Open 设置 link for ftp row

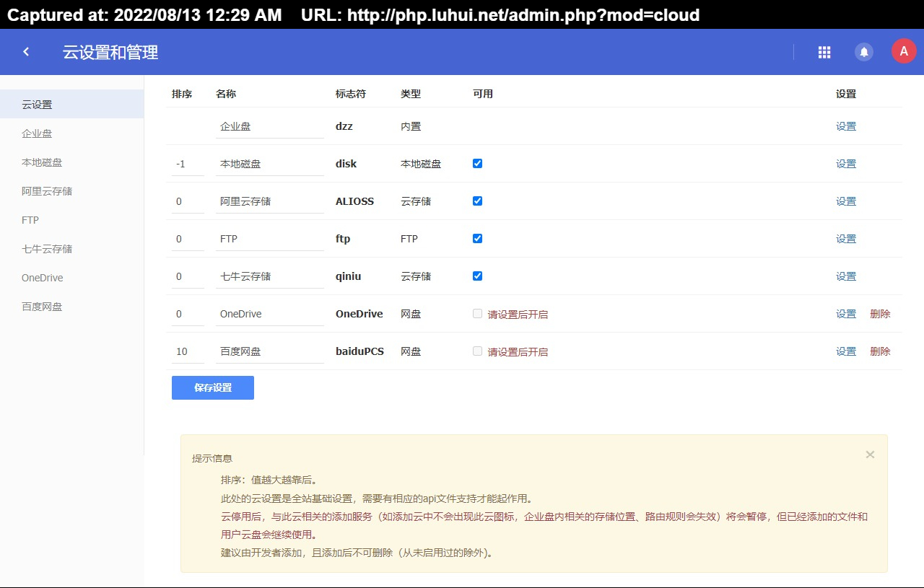point(846,239)
